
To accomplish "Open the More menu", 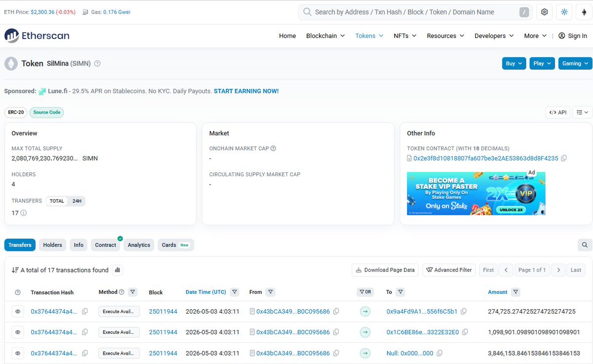I will tap(536, 36).
